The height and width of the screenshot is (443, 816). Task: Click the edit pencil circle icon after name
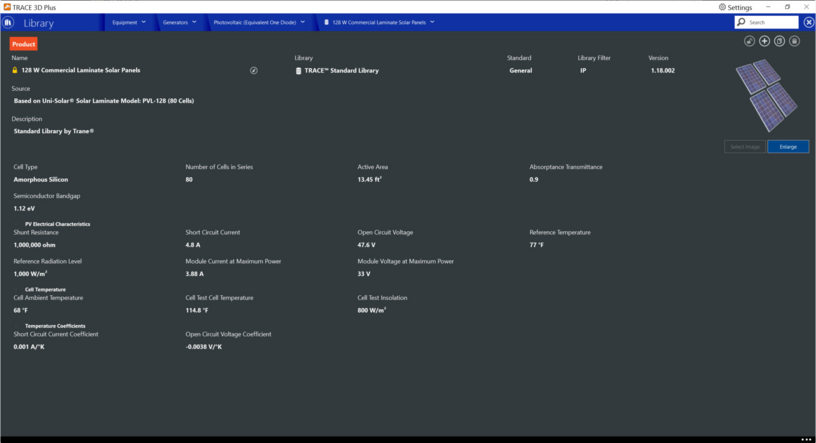(x=254, y=70)
